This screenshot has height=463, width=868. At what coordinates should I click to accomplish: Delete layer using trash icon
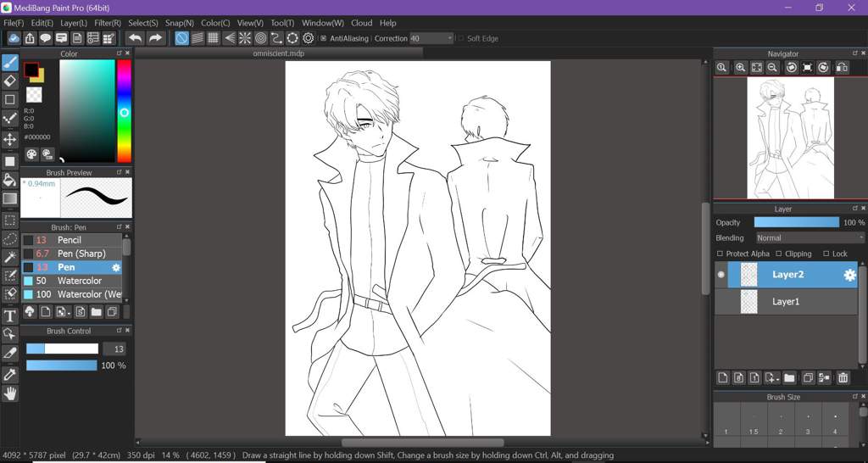pos(843,377)
